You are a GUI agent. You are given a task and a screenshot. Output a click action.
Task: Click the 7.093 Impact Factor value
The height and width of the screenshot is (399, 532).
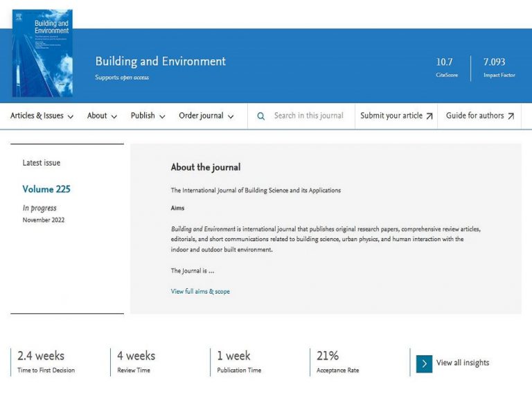coord(495,62)
